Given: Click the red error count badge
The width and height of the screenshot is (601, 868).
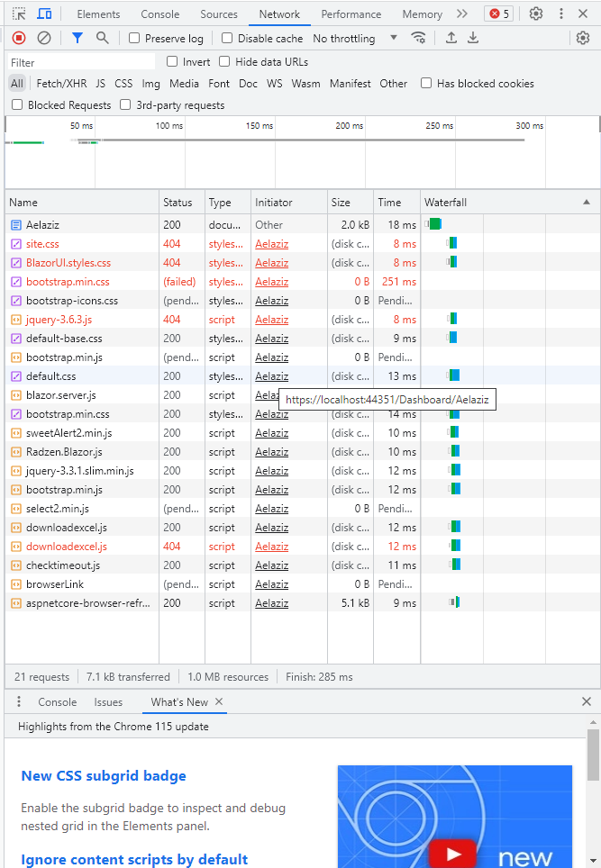Looking at the screenshot, I should (x=499, y=14).
